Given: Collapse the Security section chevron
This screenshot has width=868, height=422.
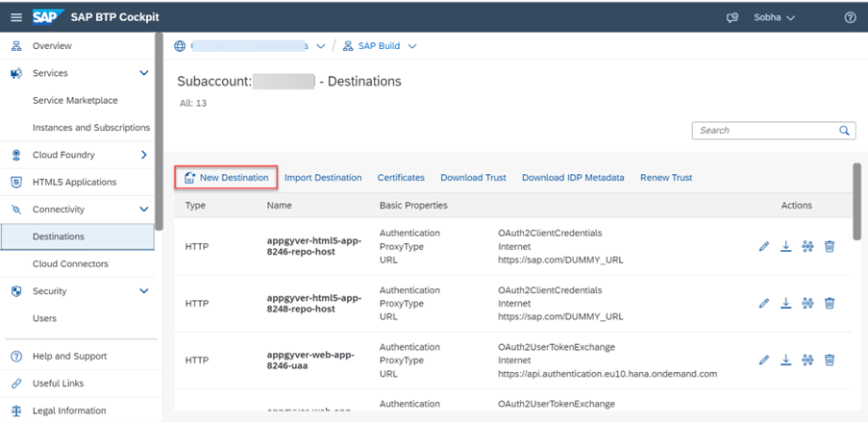Looking at the screenshot, I should point(144,291).
